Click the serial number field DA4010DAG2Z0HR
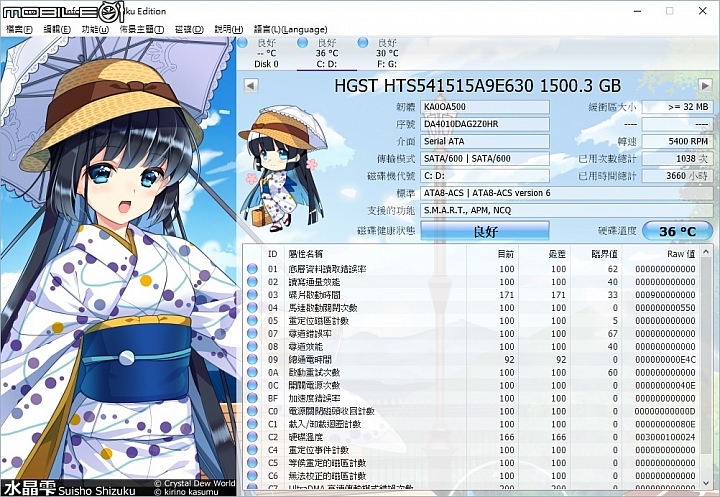This screenshot has height=497, width=720. point(485,124)
